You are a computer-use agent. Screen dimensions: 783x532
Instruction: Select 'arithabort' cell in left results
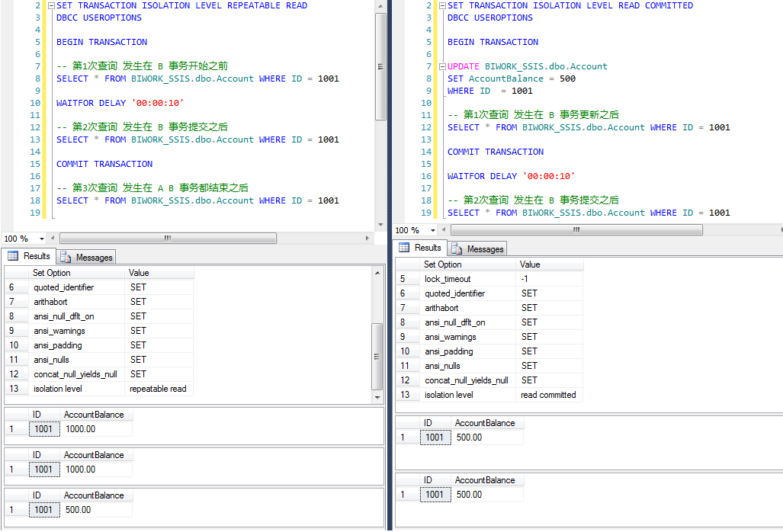pos(76,302)
